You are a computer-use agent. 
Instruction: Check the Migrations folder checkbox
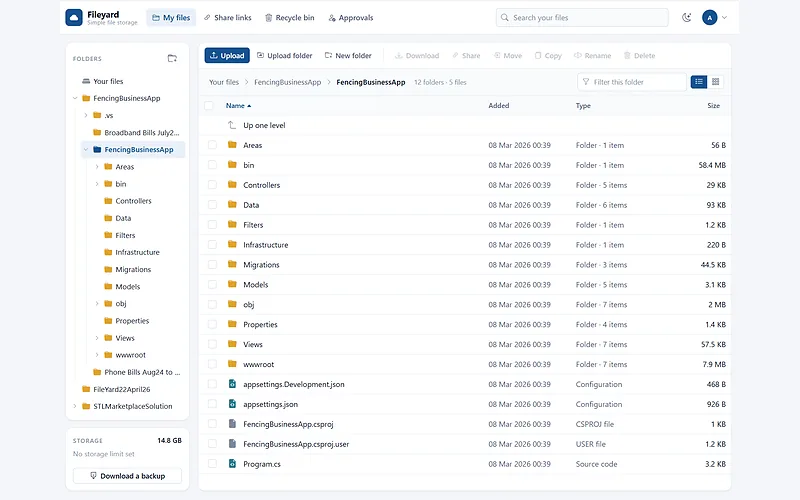[212, 264]
